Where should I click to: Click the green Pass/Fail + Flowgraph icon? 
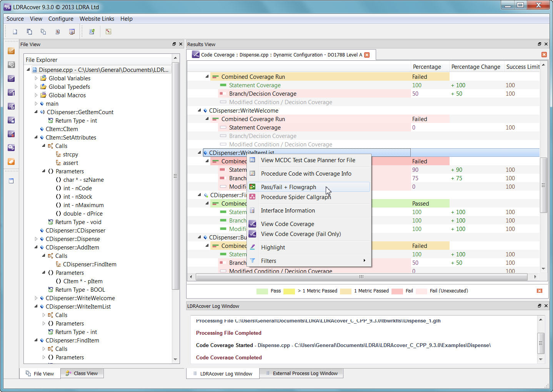tap(253, 187)
